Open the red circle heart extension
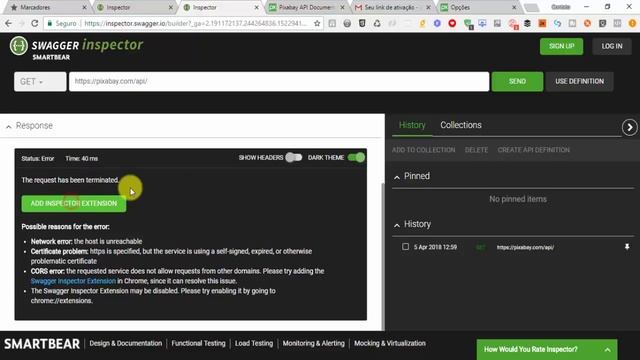The width and height of the screenshot is (640, 360). (452, 23)
